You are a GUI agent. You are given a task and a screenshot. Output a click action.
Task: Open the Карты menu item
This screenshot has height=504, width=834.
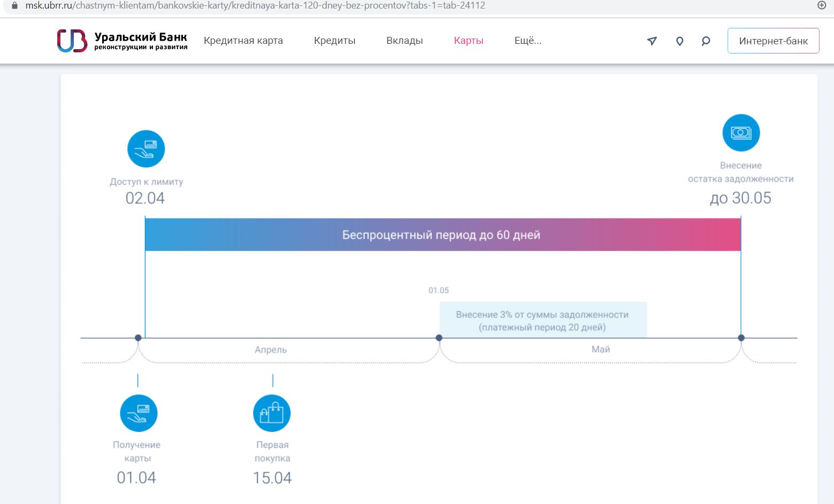tap(469, 41)
